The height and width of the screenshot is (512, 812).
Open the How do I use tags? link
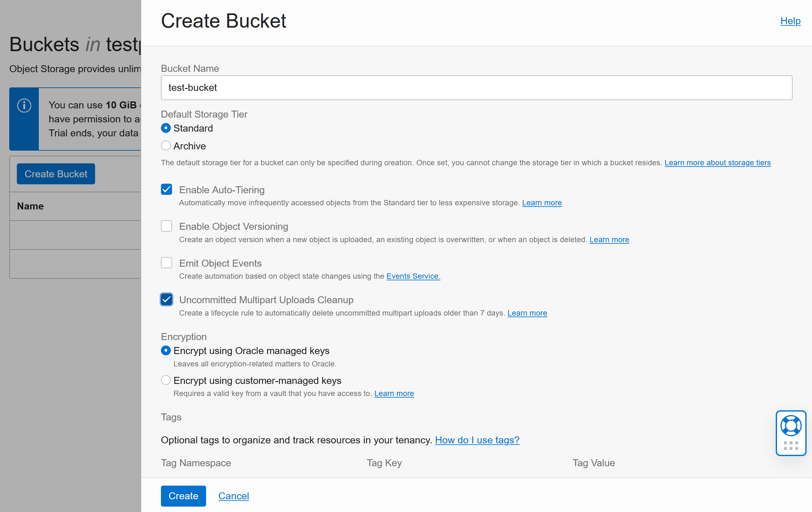477,440
